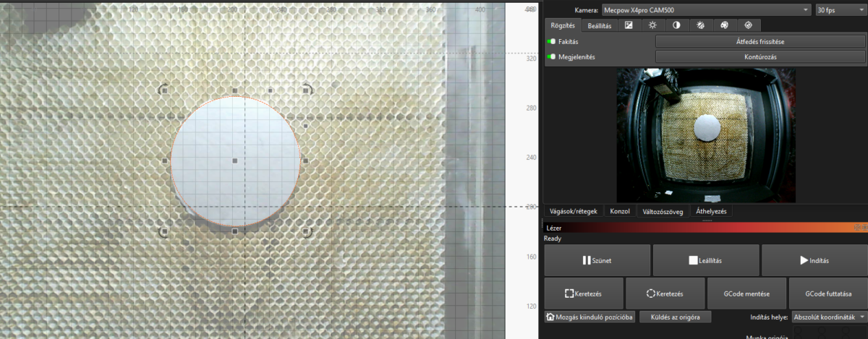Expand the Indítás helye dropdown
Image resolution: width=868 pixels, height=339 pixels.
tap(828, 317)
